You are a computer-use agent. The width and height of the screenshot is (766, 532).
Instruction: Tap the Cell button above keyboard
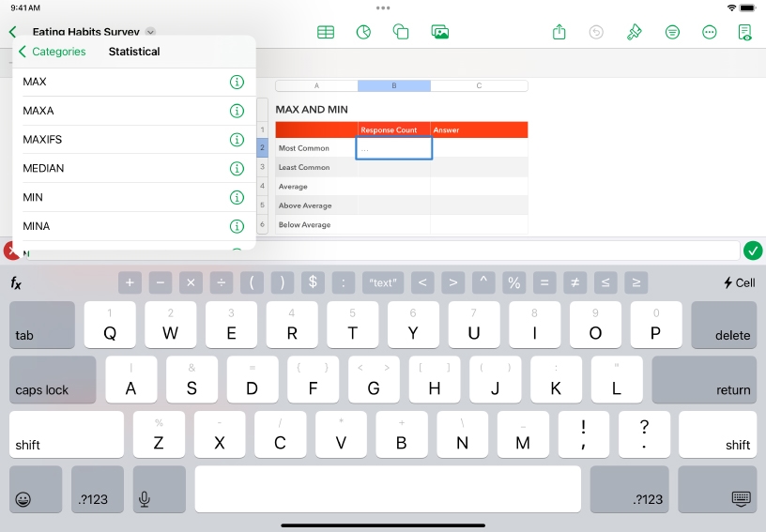[739, 282]
